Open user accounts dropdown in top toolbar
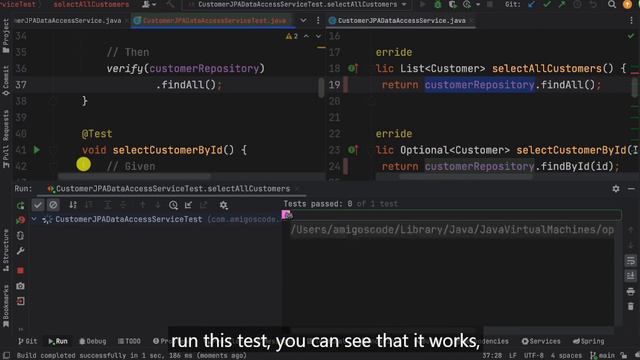640x360 pixels. [x=149, y=4]
